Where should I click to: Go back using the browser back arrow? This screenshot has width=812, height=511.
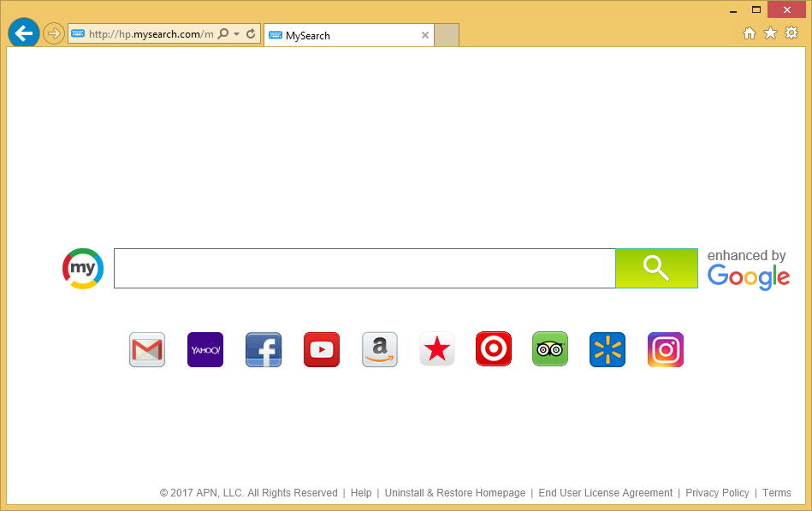[24, 33]
